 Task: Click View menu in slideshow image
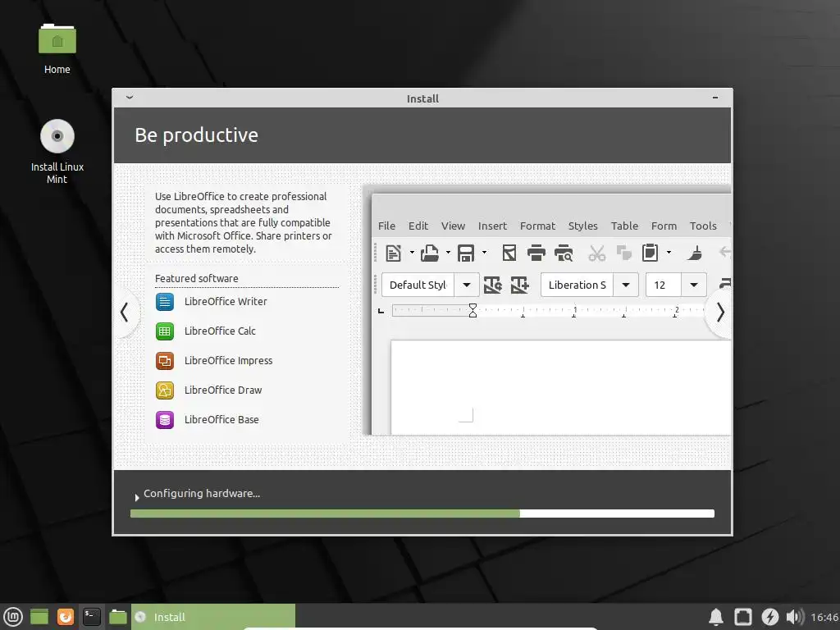click(453, 226)
